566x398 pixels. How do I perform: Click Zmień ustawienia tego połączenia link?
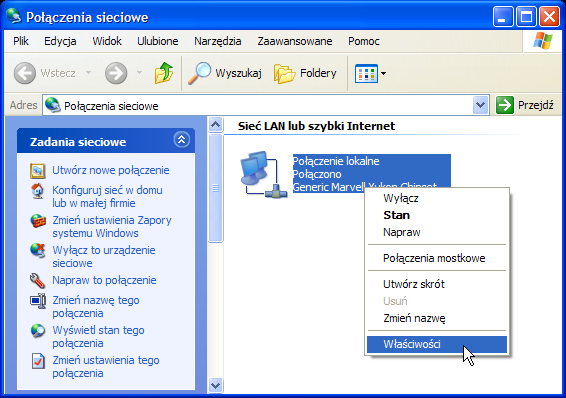[x=106, y=367]
